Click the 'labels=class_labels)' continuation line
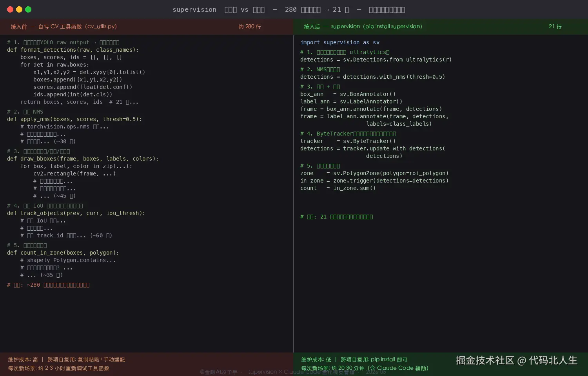Image resolution: width=588 pixels, height=376 pixels. point(399,124)
